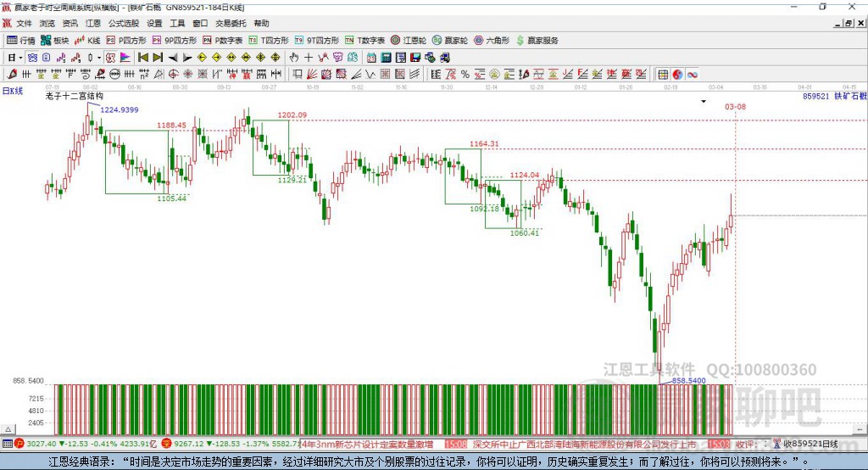
Task: Open the 帮助 menu
Action: point(261,23)
